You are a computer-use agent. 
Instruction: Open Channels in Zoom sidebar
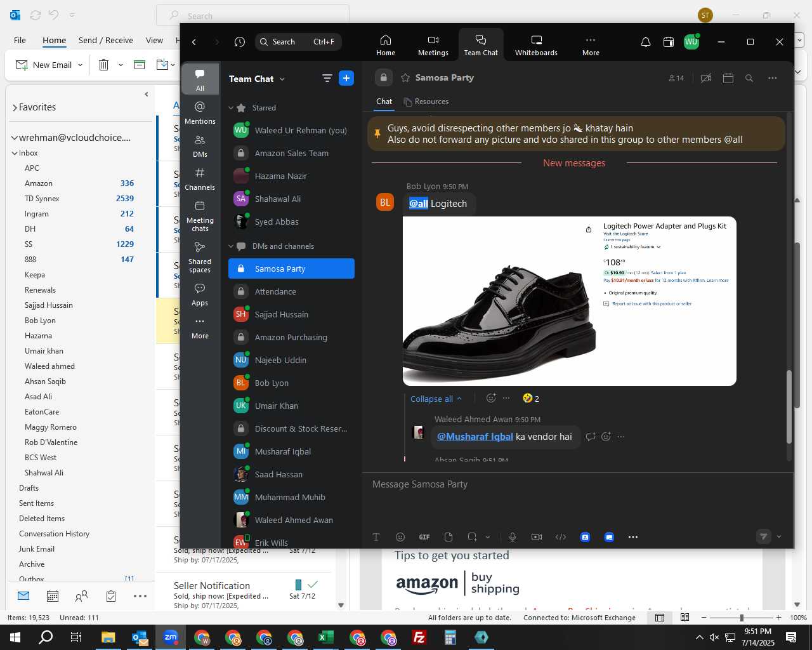[x=200, y=178]
